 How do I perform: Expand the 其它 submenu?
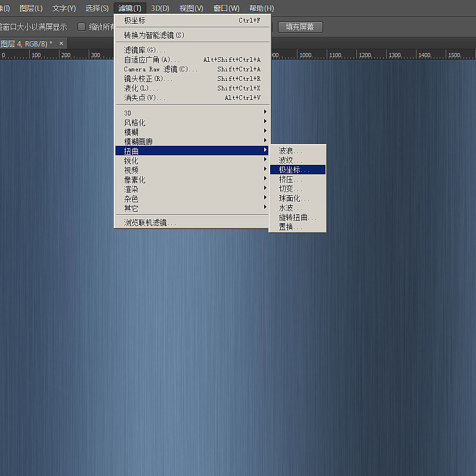(192, 208)
